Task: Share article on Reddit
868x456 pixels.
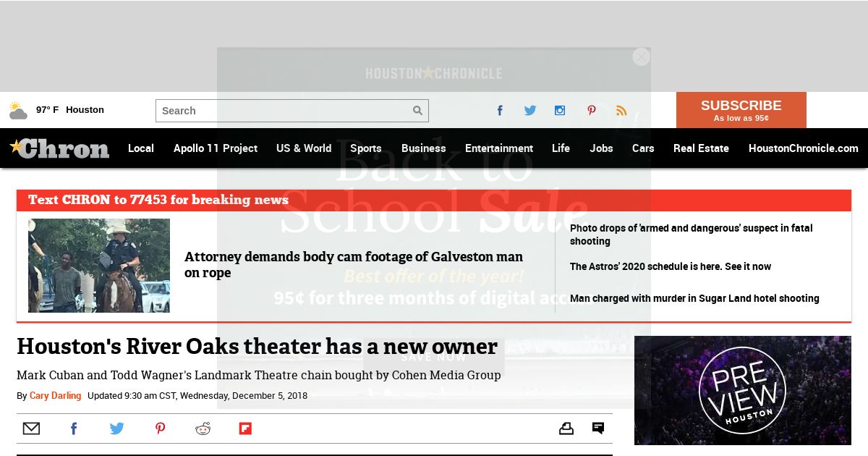Action: click(203, 428)
